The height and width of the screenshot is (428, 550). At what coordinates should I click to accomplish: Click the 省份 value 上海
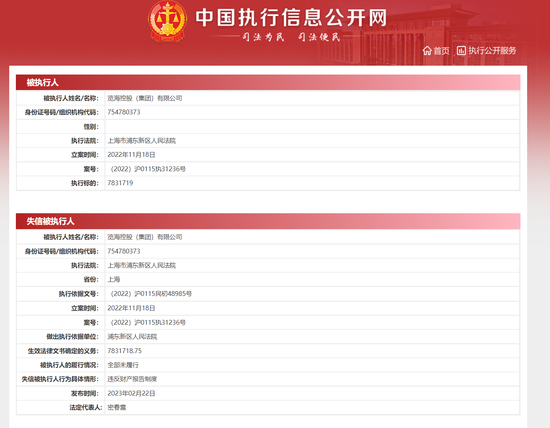pyautogui.click(x=114, y=280)
